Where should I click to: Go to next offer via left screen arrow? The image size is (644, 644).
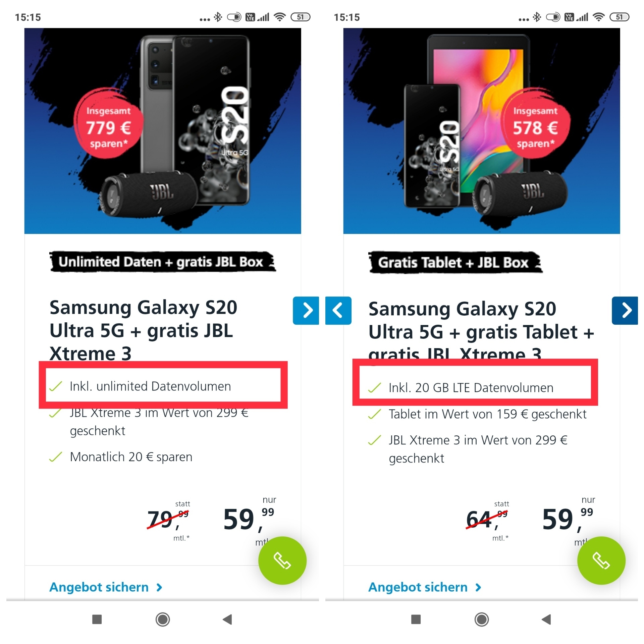pyautogui.click(x=306, y=310)
